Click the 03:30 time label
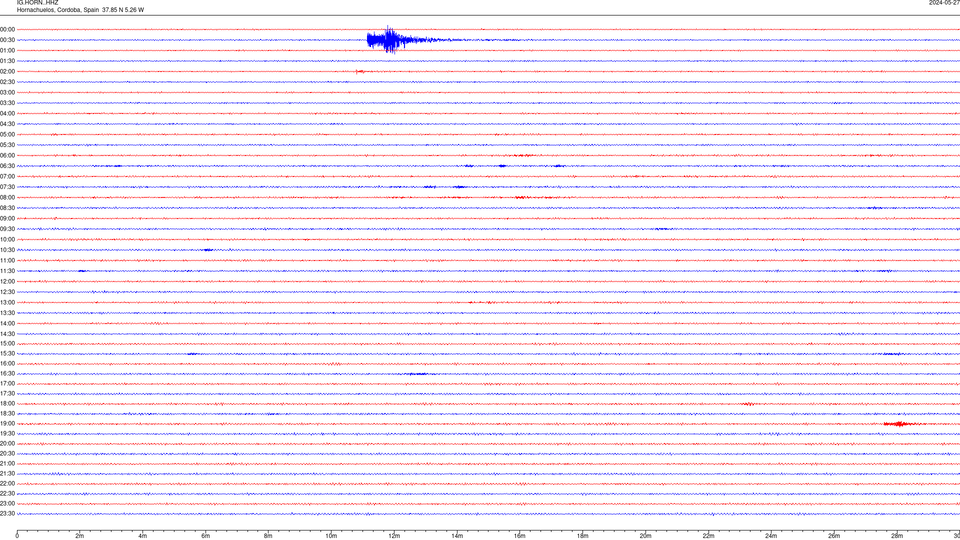The height and width of the screenshot is (540, 960). pyautogui.click(x=7, y=103)
